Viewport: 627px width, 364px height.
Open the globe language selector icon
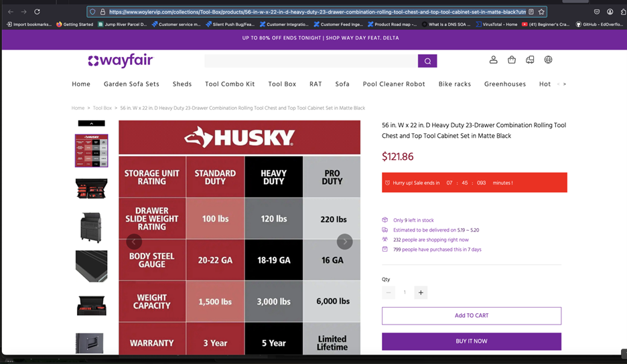tap(548, 60)
